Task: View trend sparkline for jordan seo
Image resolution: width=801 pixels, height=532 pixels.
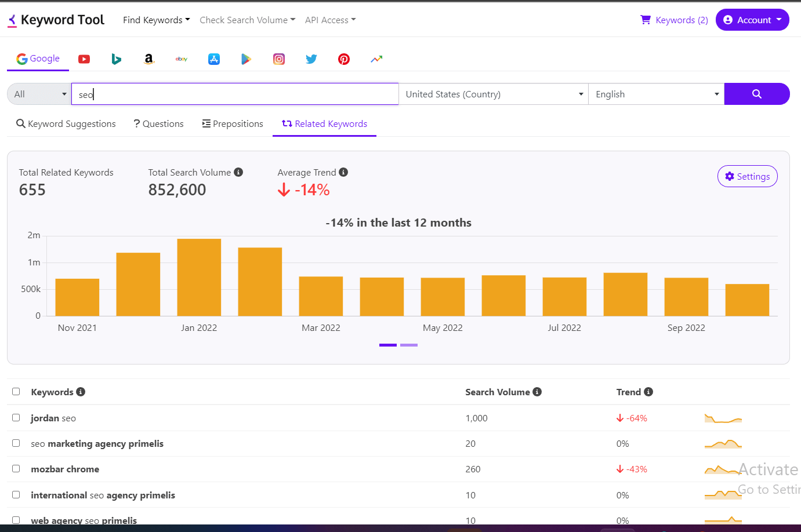Action: click(x=723, y=418)
